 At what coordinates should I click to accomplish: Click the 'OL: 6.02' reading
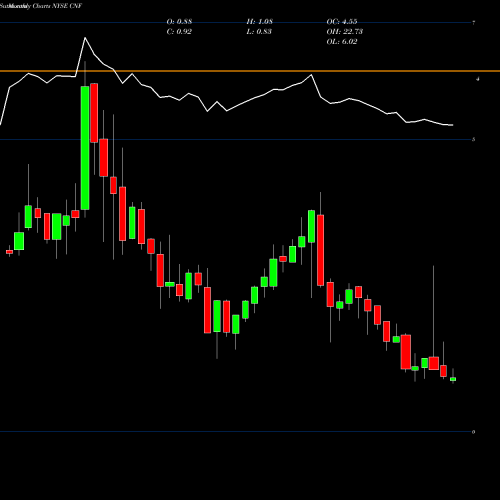(x=342, y=42)
